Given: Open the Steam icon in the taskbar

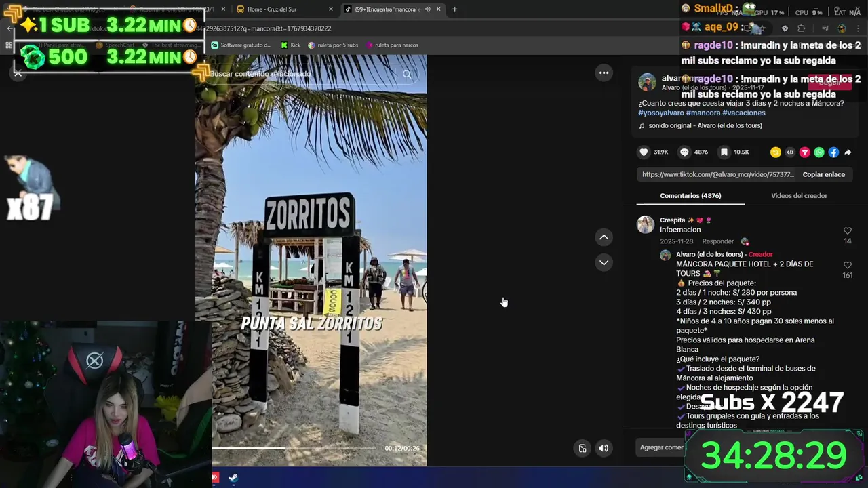Looking at the screenshot, I should coord(233,477).
